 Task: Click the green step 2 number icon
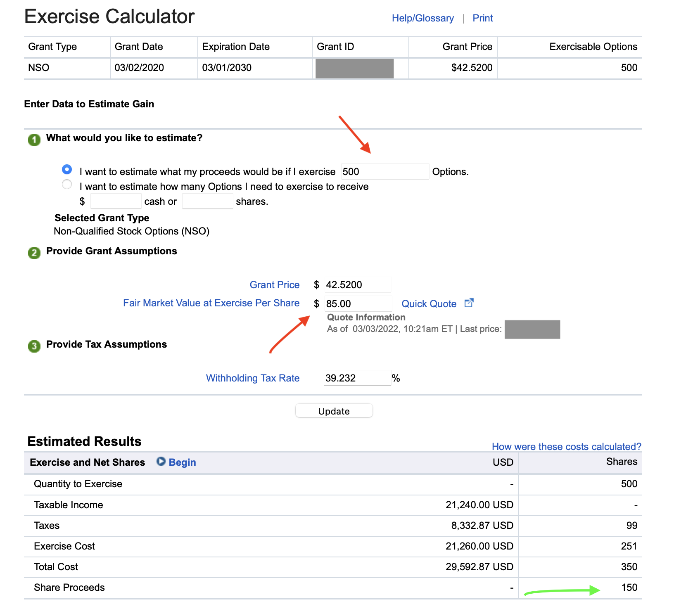[34, 253]
